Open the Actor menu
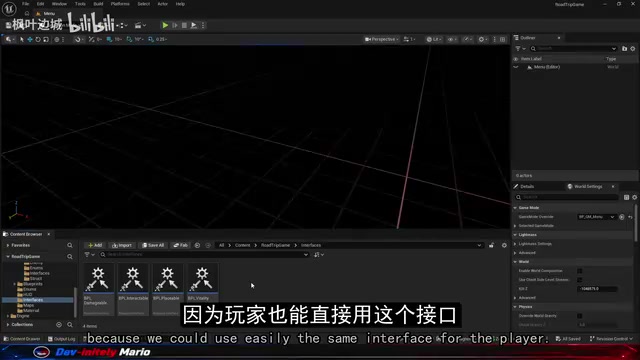Viewport: 640px width, 360px height. click(x=162, y=4)
